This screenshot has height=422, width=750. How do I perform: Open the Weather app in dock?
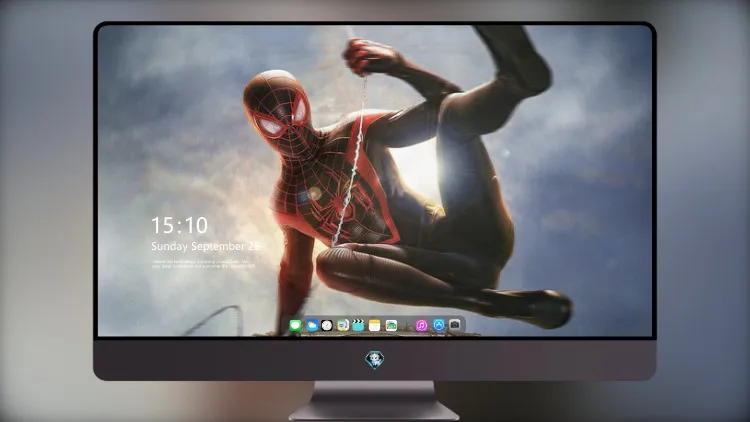[312, 325]
